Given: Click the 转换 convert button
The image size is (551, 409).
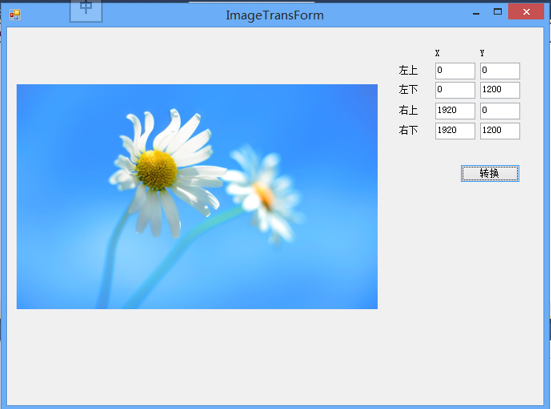Looking at the screenshot, I should (490, 173).
